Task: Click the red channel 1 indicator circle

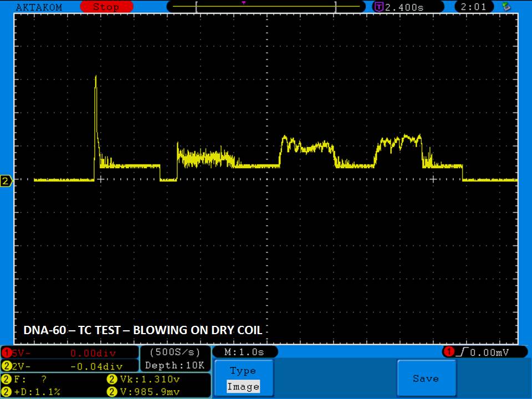Action: [6, 353]
